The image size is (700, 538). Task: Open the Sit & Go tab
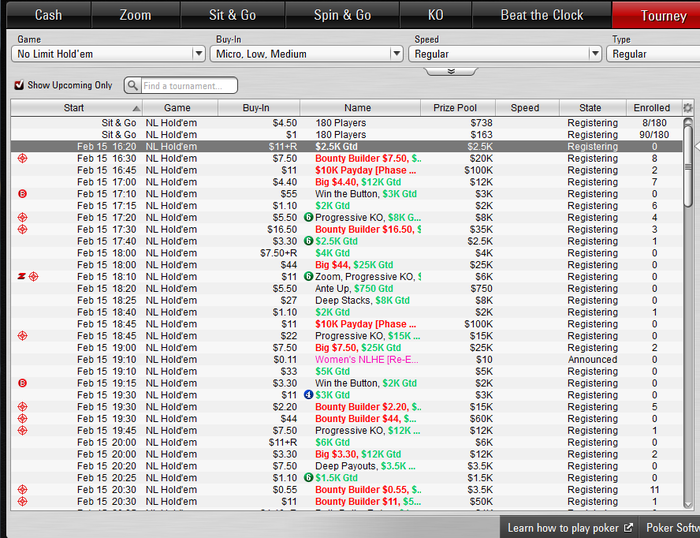(x=232, y=15)
